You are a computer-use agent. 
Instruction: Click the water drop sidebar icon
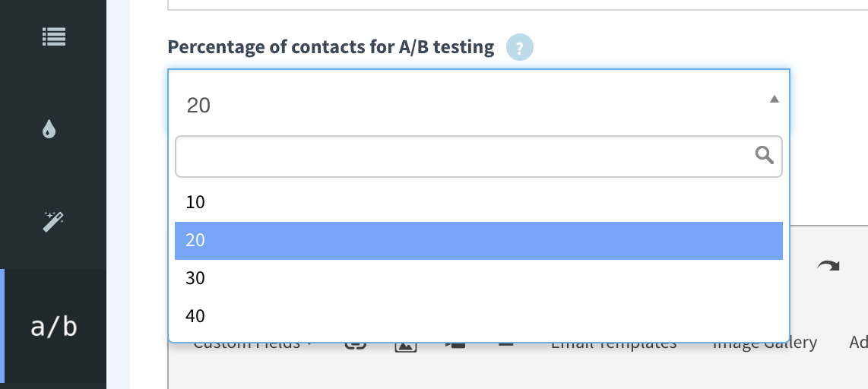pyautogui.click(x=49, y=129)
